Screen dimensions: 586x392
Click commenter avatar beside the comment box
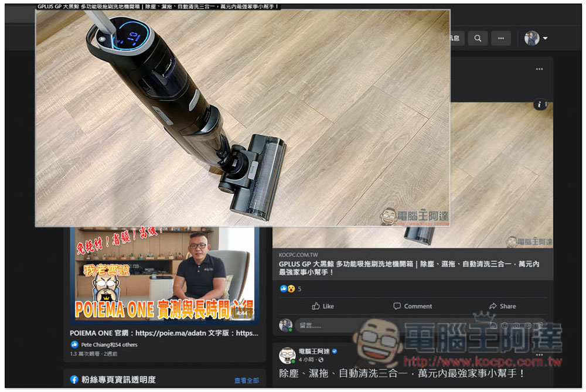[285, 325]
